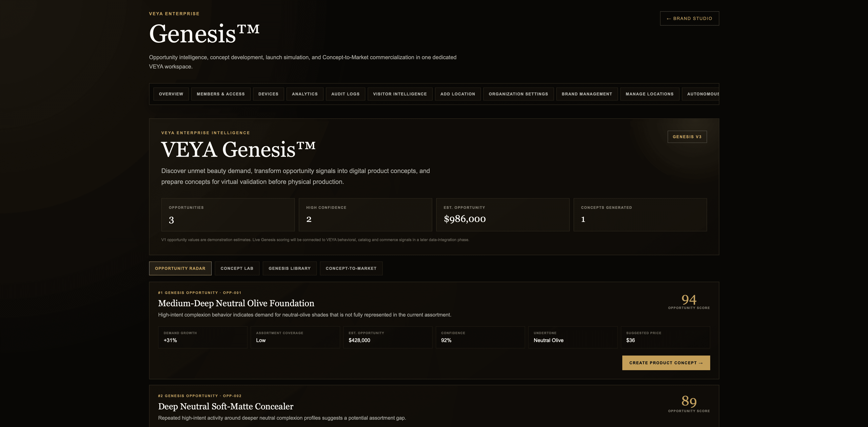Switch to the Devices tab

click(268, 94)
